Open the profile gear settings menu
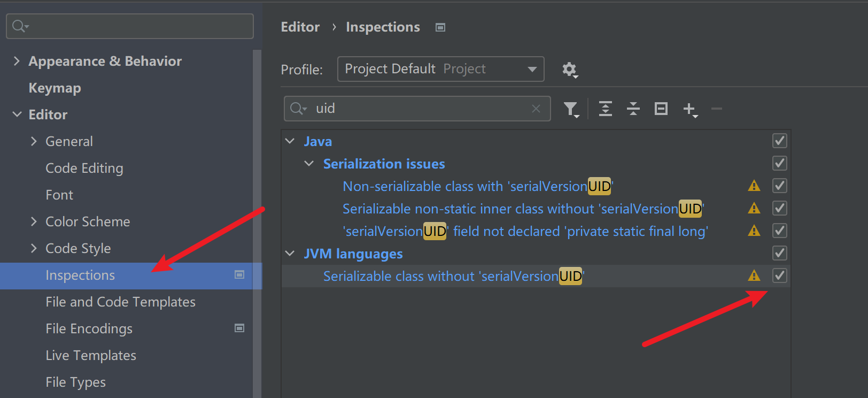868x398 pixels. coord(570,70)
